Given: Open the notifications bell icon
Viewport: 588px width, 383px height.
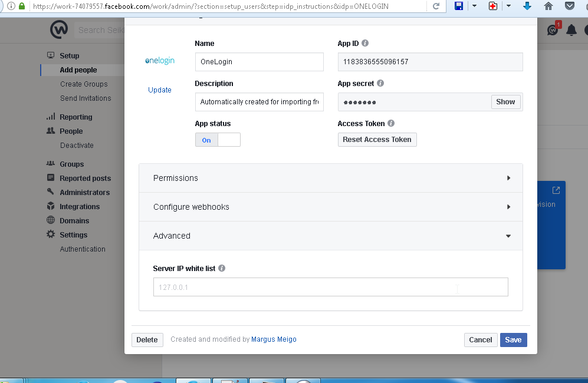Looking at the screenshot, I should (571, 30).
